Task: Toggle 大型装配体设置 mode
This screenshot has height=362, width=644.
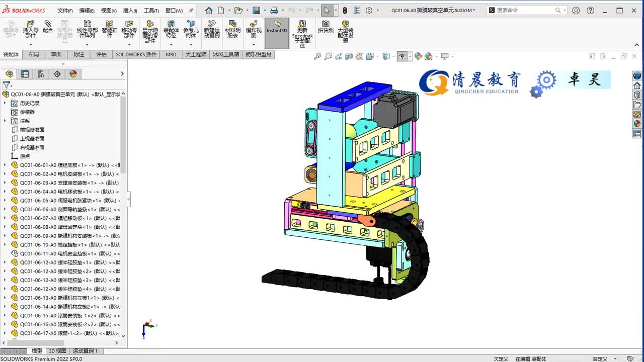Action: [x=346, y=32]
